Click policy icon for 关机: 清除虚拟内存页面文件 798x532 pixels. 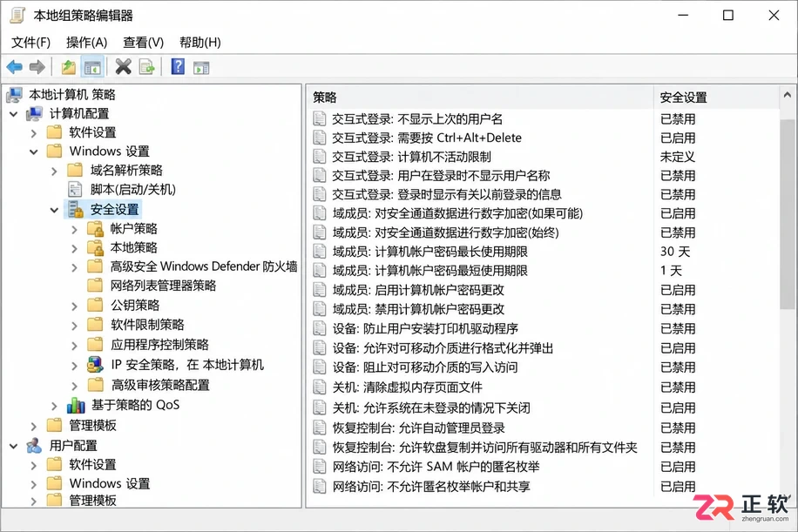pyautogui.click(x=320, y=387)
